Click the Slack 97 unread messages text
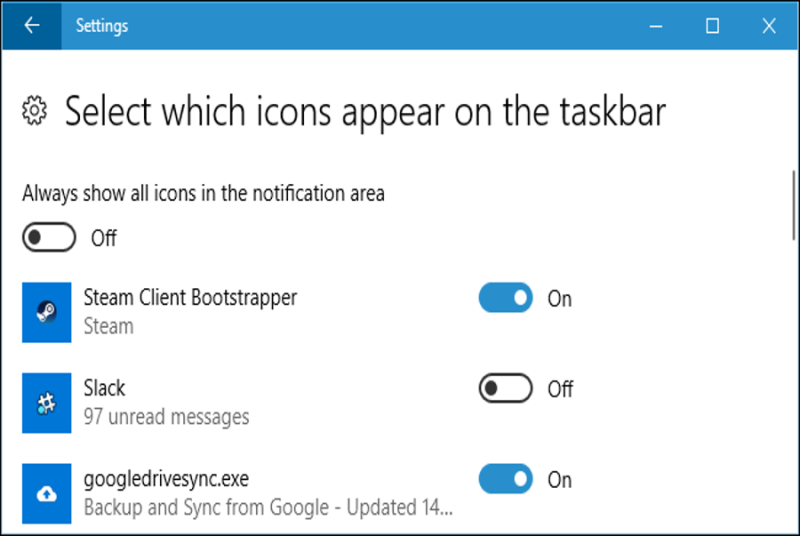This screenshot has width=800, height=536. click(166, 417)
